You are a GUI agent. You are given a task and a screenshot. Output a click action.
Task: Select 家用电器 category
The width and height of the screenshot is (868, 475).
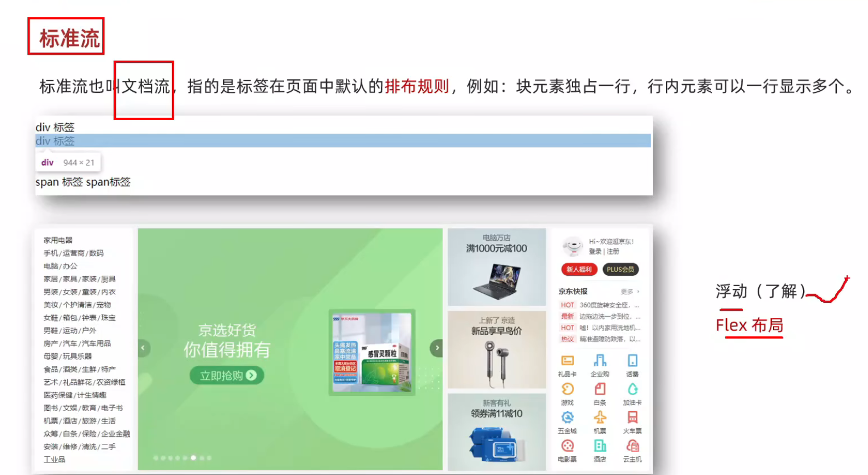point(58,240)
